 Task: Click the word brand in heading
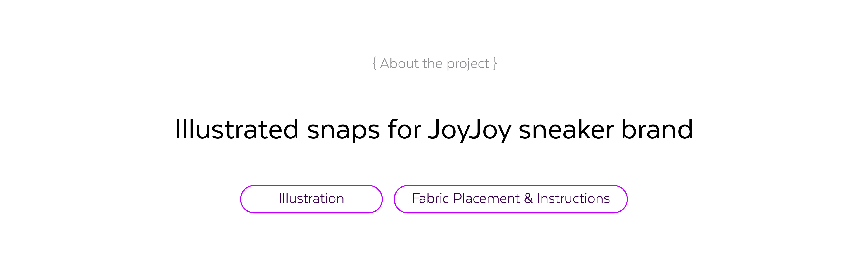pyautogui.click(x=657, y=130)
